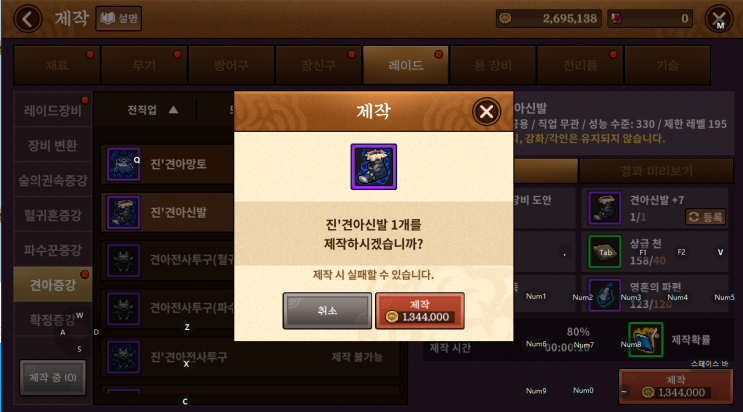Screen dimensions: 743x412
Task: Confirm crafting with the red 제작 button
Action: click(x=419, y=311)
